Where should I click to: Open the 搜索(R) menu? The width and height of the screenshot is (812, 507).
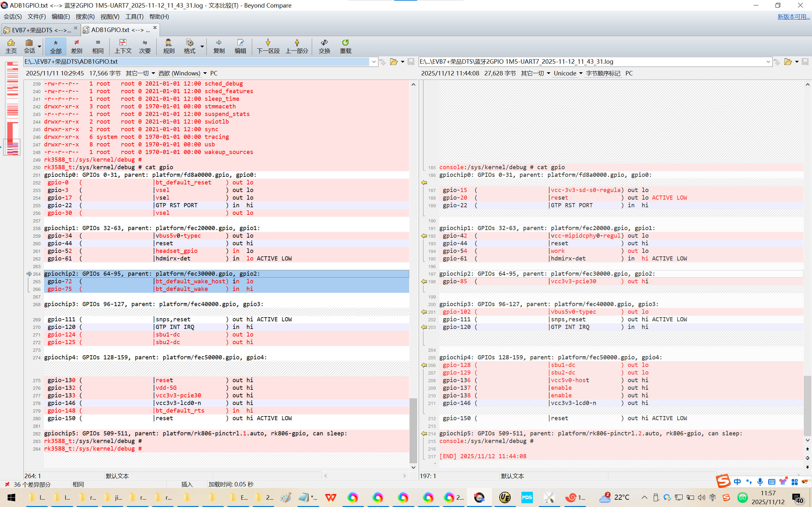tap(85, 16)
